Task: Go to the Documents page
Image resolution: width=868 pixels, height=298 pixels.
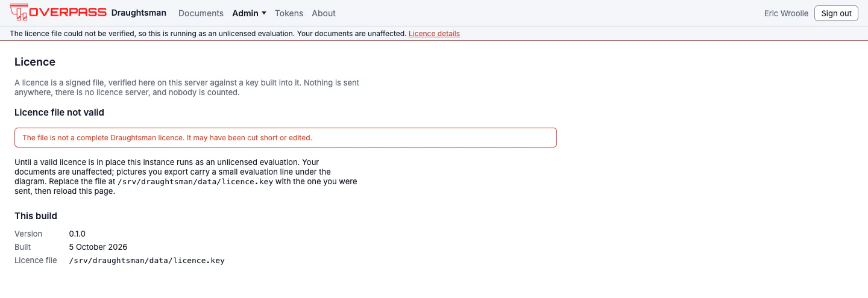Action: 201,13
